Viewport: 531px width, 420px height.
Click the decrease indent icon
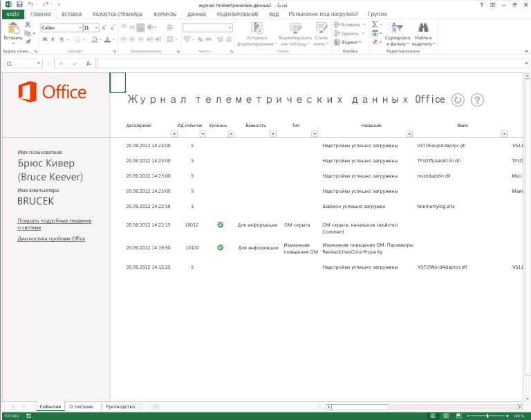150,39
